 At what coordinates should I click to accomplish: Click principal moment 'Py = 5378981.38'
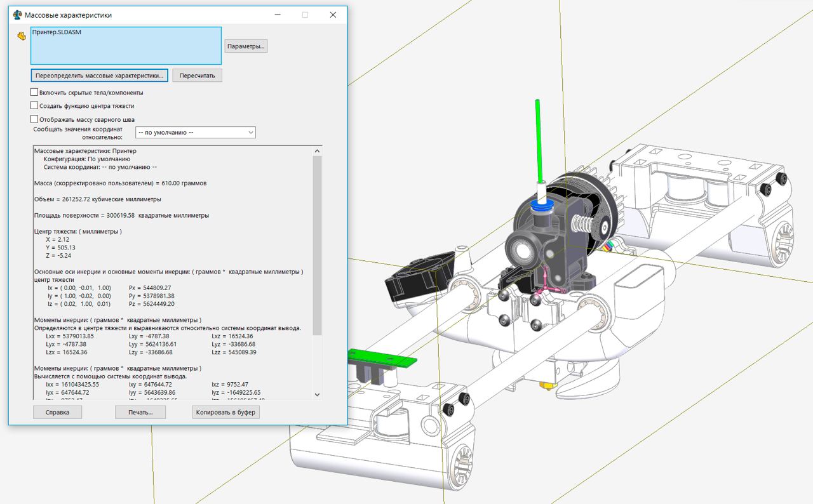coord(151,296)
